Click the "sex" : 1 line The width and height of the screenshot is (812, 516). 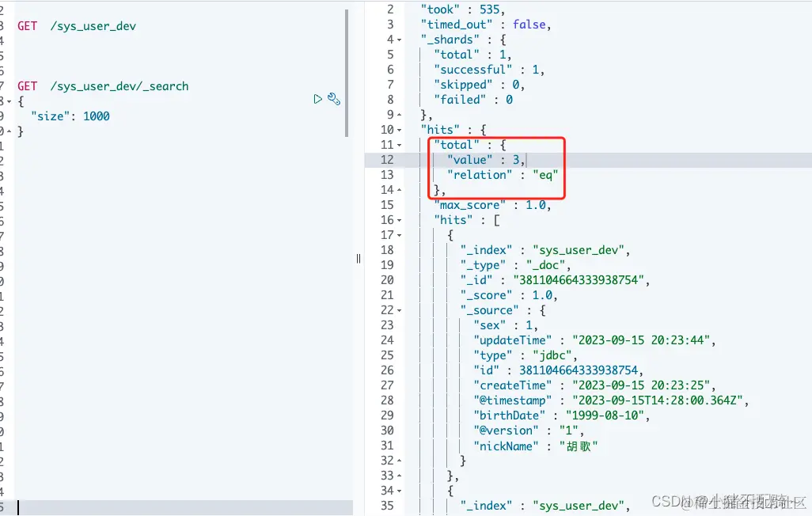[506, 325]
